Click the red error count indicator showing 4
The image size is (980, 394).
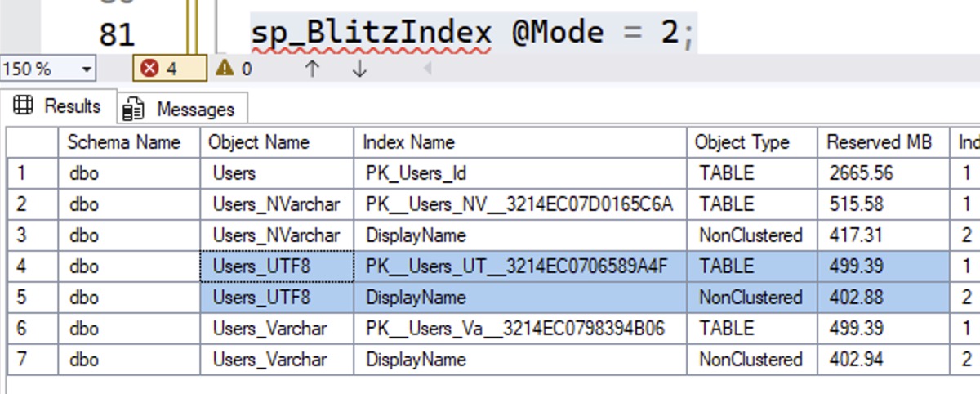pyautogui.click(x=170, y=69)
